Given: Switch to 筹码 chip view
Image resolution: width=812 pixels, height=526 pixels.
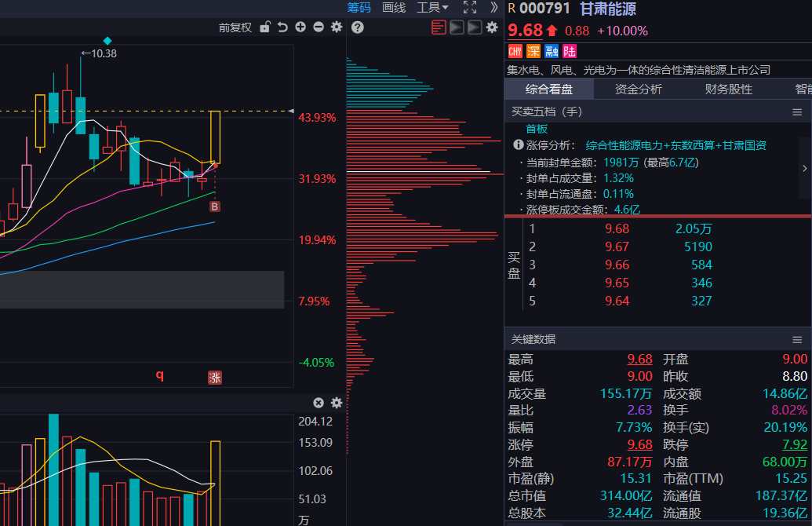Looking at the screenshot, I should click(359, 7).
